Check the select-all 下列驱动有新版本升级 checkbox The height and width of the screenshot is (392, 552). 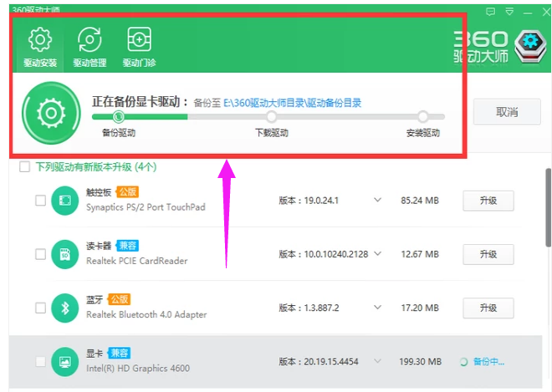point(24,166)
